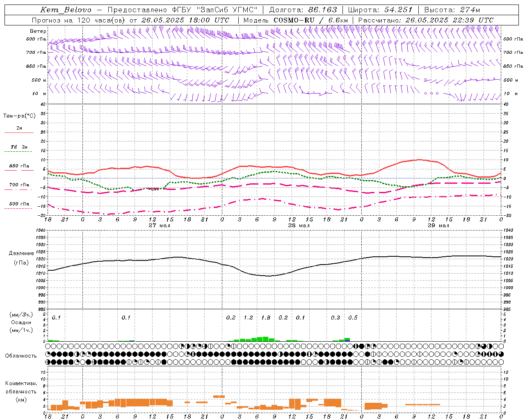Screen dimensions: 525x420
Task: Click the model name COSMO-RU / 6.6км
Action: tap(310, 20)
